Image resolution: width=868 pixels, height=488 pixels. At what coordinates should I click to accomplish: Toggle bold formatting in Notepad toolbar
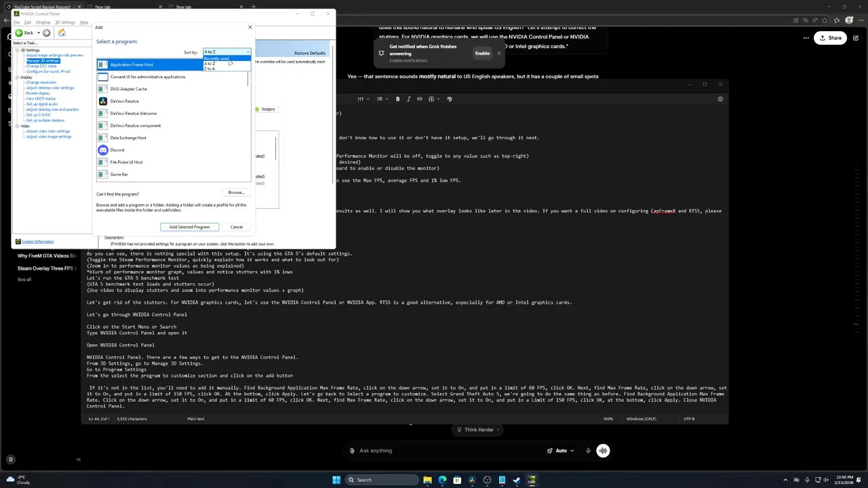coord(398,99)
